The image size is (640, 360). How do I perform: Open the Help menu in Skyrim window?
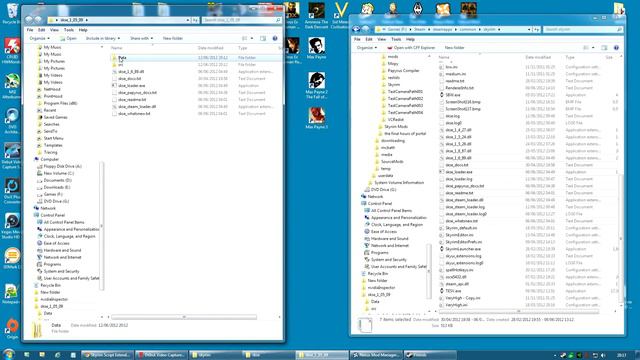(x=410, y=39)
